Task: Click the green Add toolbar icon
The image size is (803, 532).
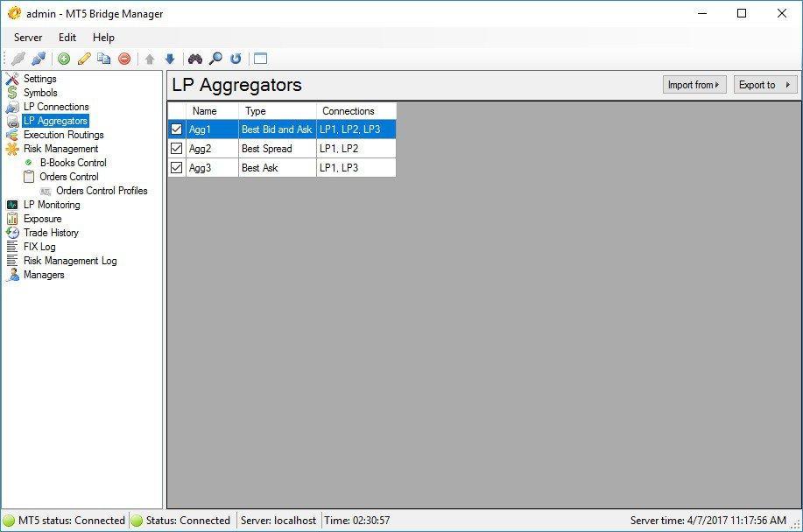Action: (x=64, y=59)
